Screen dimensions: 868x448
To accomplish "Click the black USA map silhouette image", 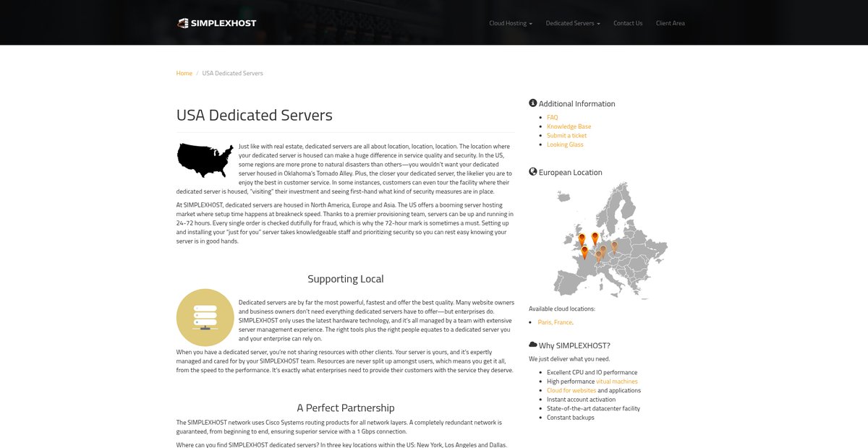I will (x=205, y=160).
